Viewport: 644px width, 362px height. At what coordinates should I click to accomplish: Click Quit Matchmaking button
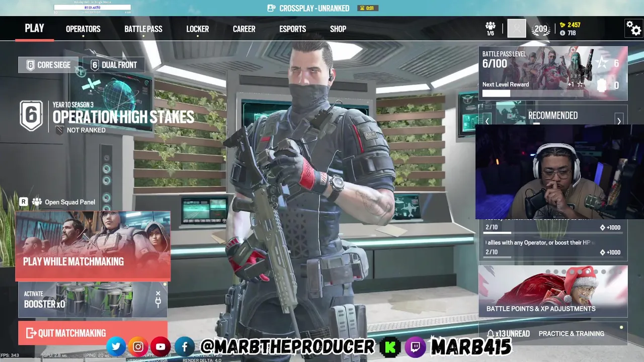[93, 333]
